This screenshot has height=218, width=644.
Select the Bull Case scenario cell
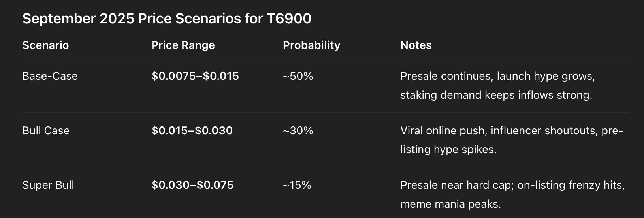coord(46,130)
